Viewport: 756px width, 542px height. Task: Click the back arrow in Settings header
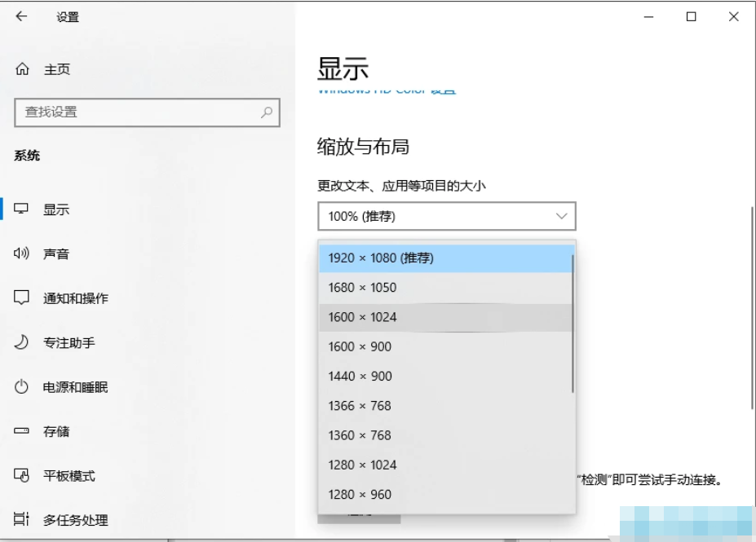point(21,16)
